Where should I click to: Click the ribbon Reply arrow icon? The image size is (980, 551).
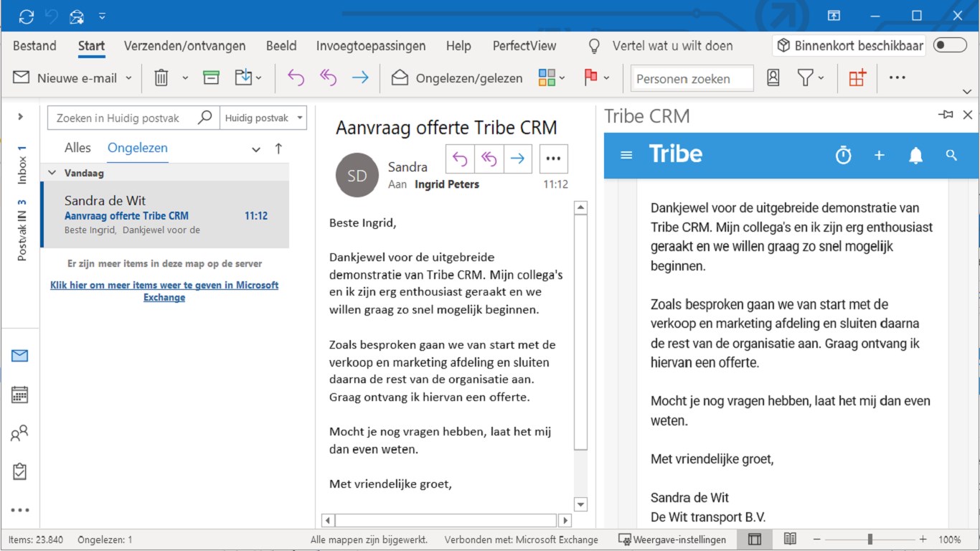296,78
